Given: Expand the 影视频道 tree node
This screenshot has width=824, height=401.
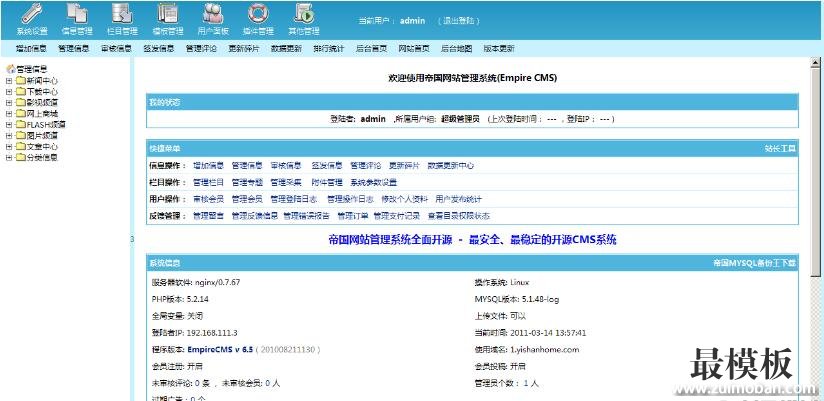Looking at the screenshot, I should coord(8,103).
